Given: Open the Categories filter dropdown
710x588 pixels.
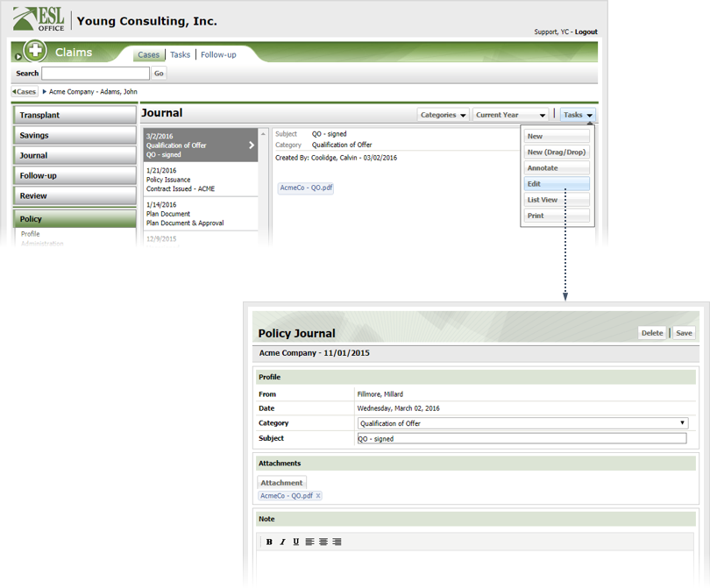Looking at the screenshot, I should tap(443, 115).
